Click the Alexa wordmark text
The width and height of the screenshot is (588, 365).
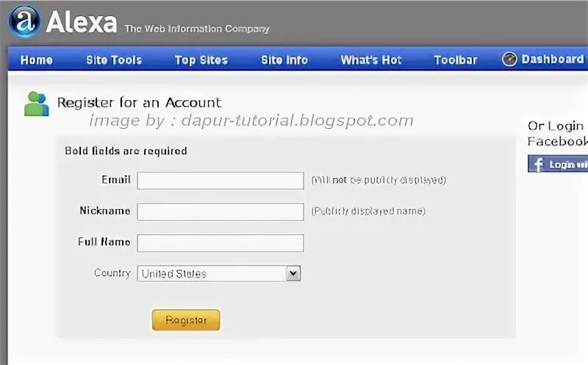[82, 22]
